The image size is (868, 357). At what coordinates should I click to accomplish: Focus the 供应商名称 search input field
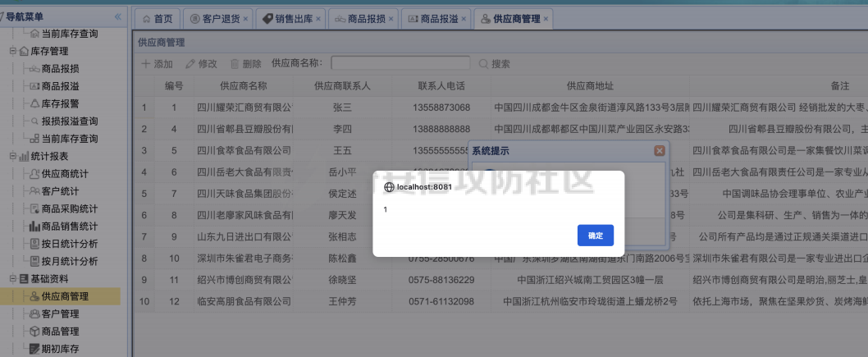point(400,63)
